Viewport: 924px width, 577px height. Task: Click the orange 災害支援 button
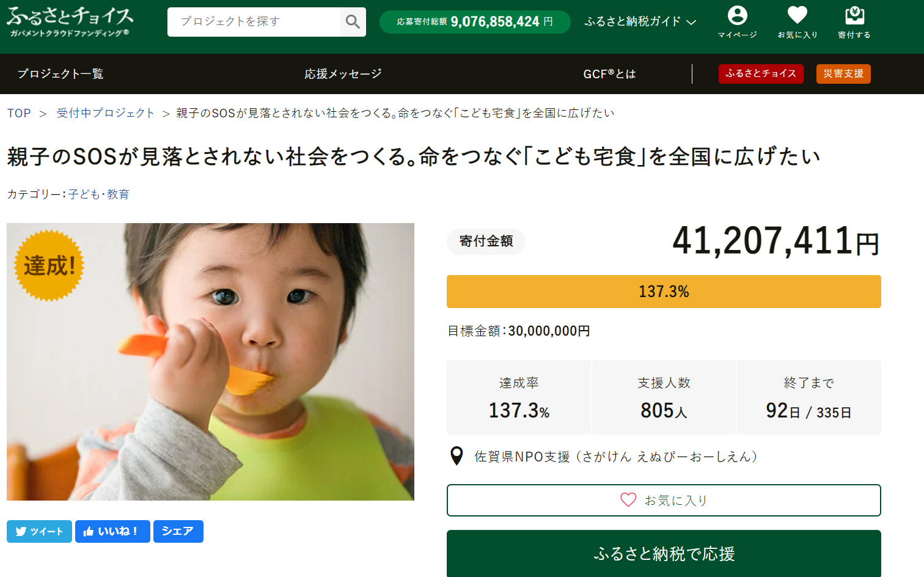843,74
